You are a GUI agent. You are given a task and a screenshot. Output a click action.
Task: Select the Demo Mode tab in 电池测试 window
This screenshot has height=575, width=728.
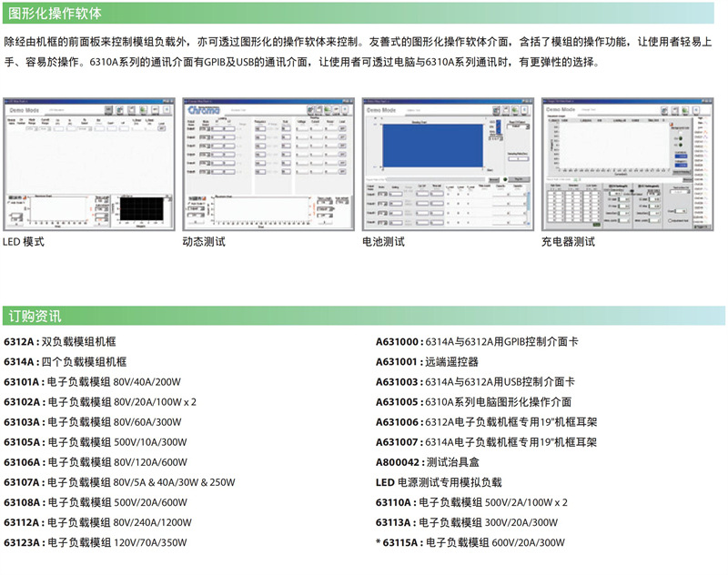(380, 110)
